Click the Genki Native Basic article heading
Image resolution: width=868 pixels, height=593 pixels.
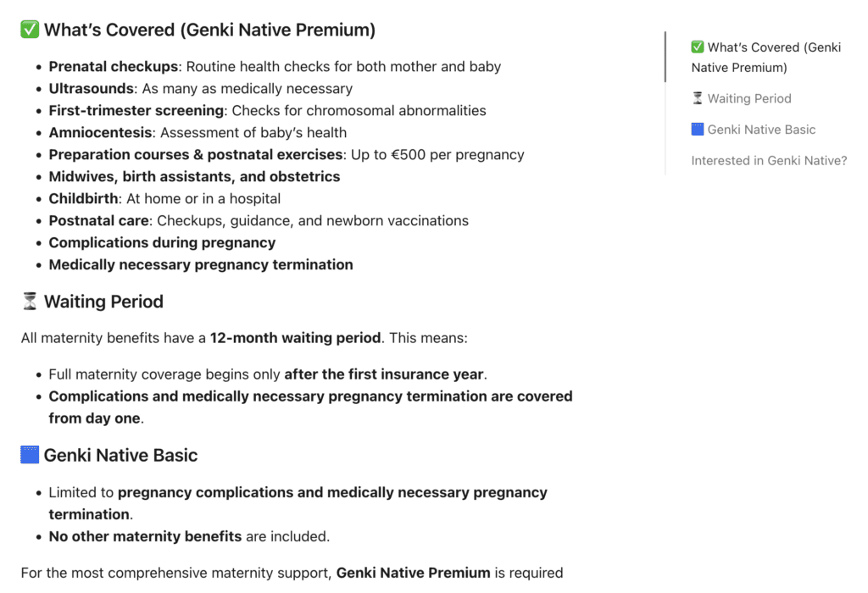[x=120, y=455]
